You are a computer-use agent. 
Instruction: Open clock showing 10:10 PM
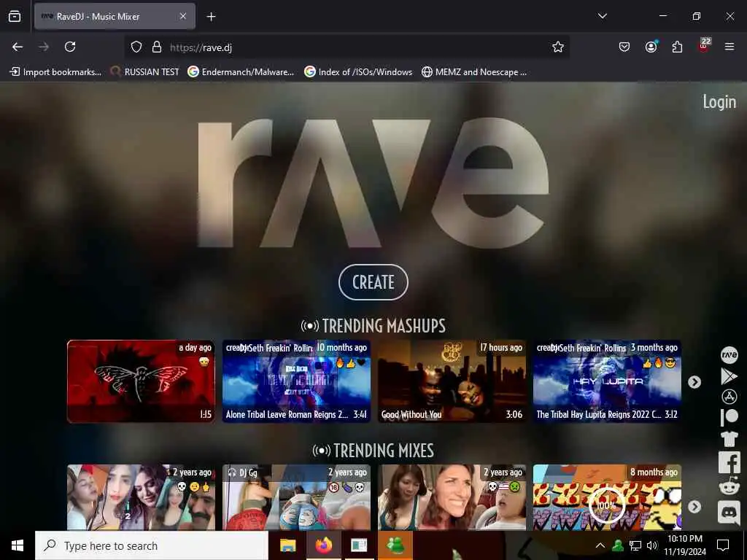pos(685,545)
